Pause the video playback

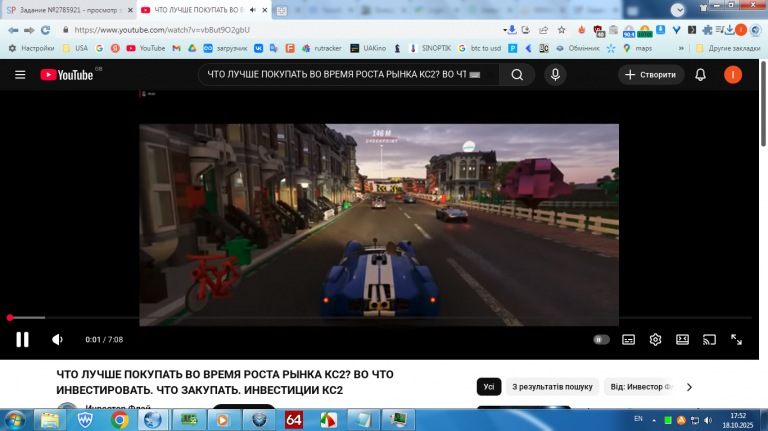point(23,339)
